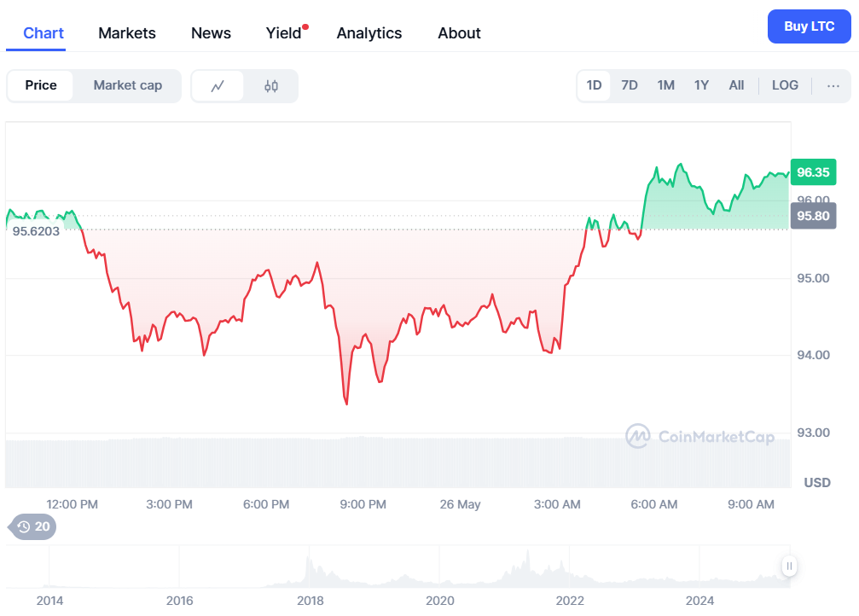
Task: Select the 1D time range
Action: click(x=594, y=85)
